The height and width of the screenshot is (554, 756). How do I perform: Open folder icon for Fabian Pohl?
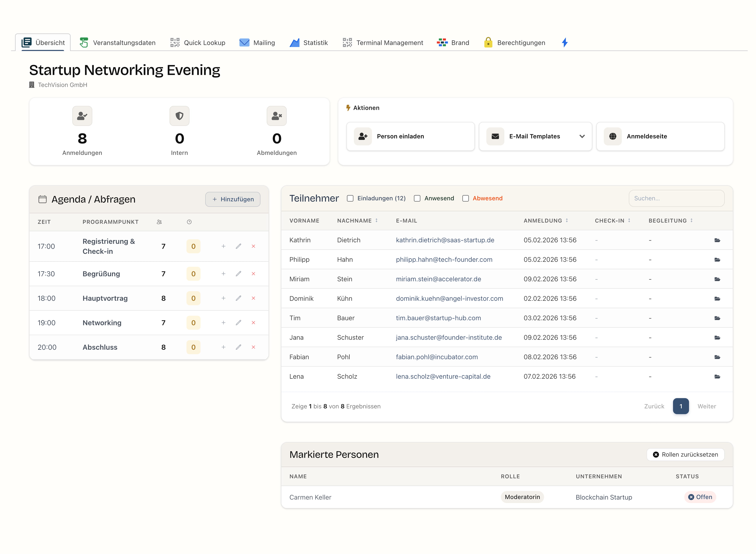[x=717, y=357]
